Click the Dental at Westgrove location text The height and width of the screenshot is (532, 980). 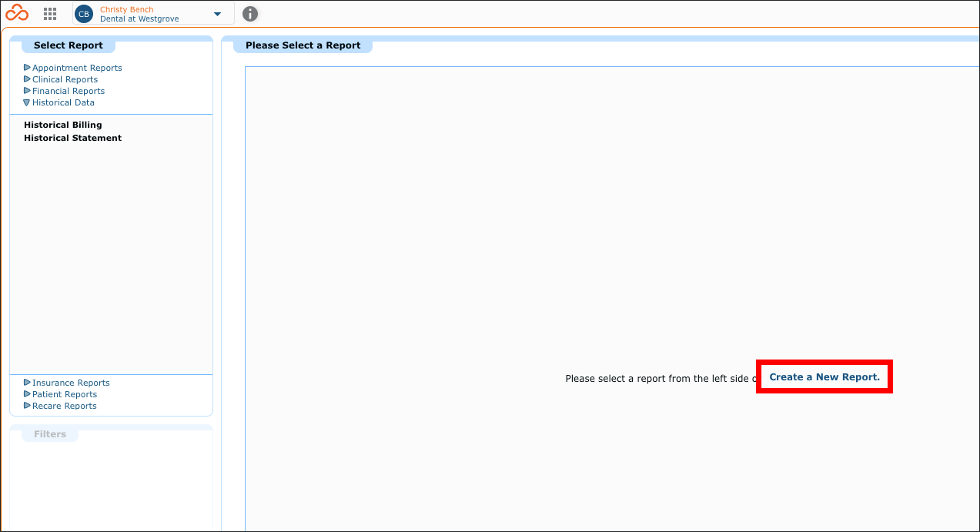[x=139, y=18]
